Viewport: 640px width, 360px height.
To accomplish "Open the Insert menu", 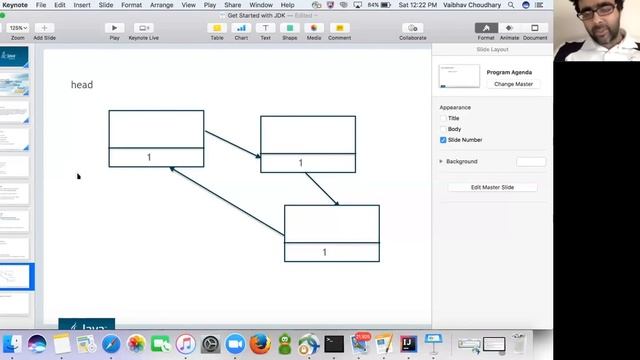I will [82, 5].
